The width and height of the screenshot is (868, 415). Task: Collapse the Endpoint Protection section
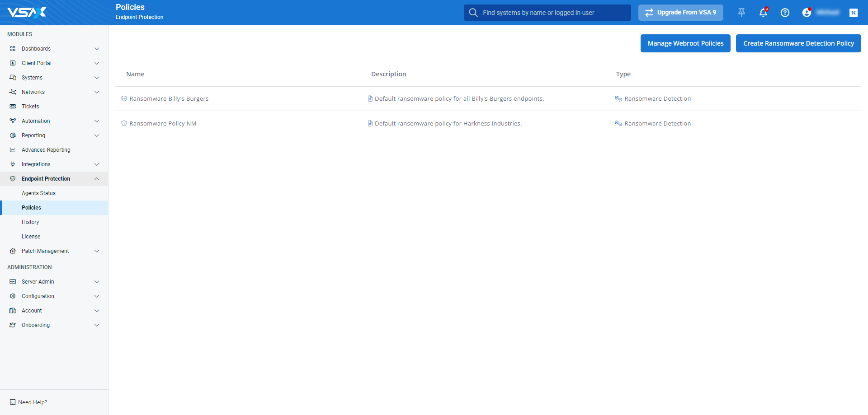97,179
